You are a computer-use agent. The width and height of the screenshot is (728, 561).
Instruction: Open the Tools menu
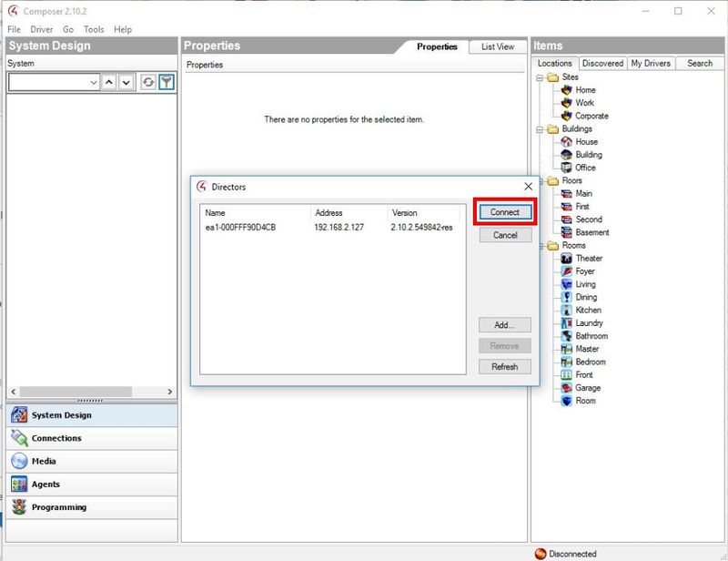[94, 29]
